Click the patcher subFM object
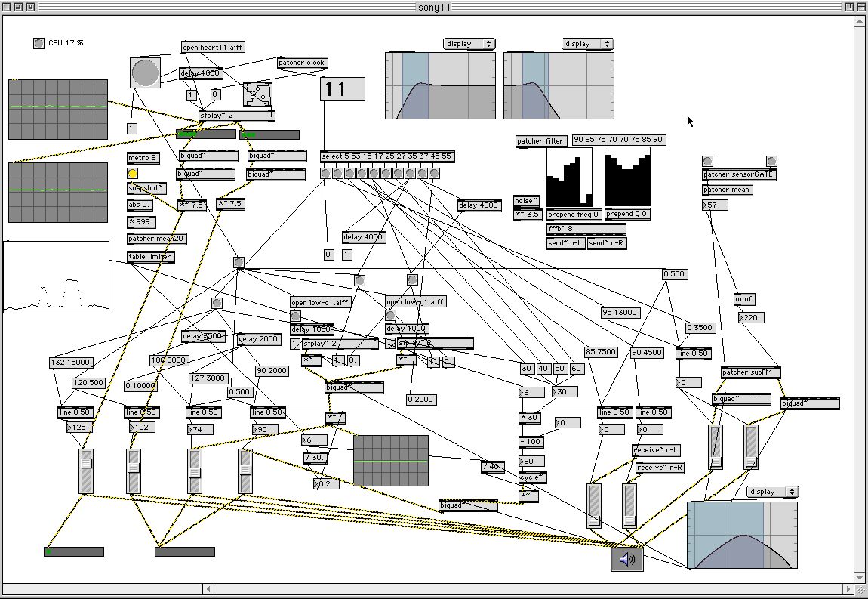Screen dimensions: 868x599 [751, 372]
